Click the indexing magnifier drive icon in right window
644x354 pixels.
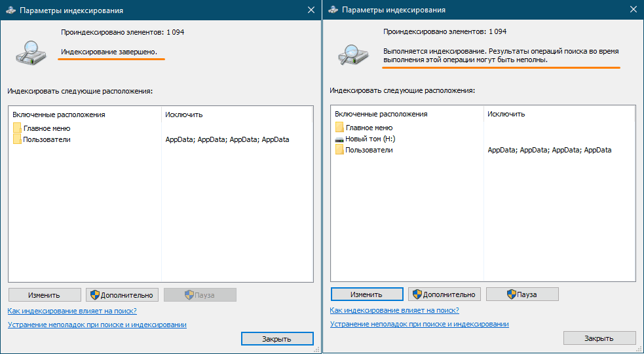(354, 52)
